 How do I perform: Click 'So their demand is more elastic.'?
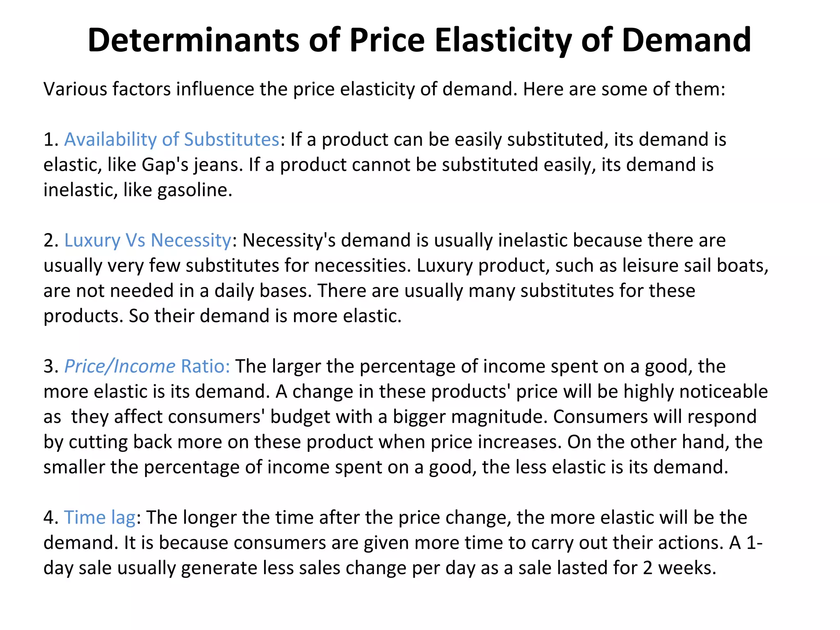click(265, 316)
